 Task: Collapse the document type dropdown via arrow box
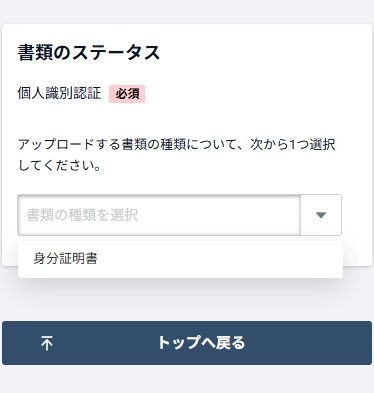coord(321,215)
